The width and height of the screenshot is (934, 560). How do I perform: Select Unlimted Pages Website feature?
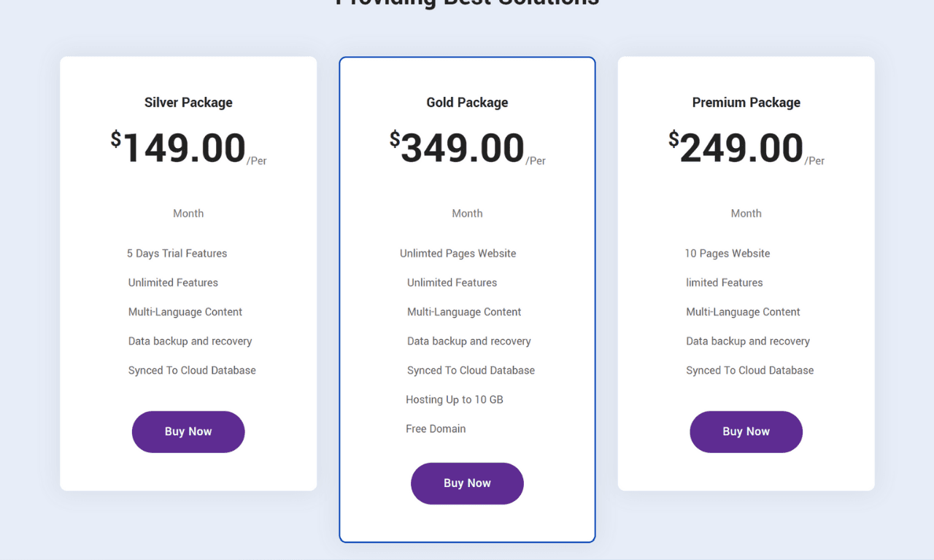458,254
